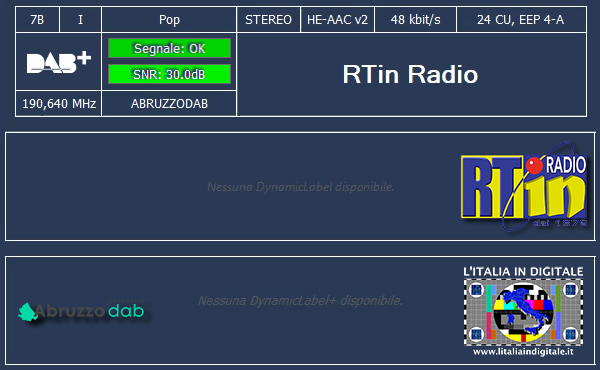Click the 48 kbit/s bitrate cell
This screenshot has width=600, height=370.
[x=416, y=20]
